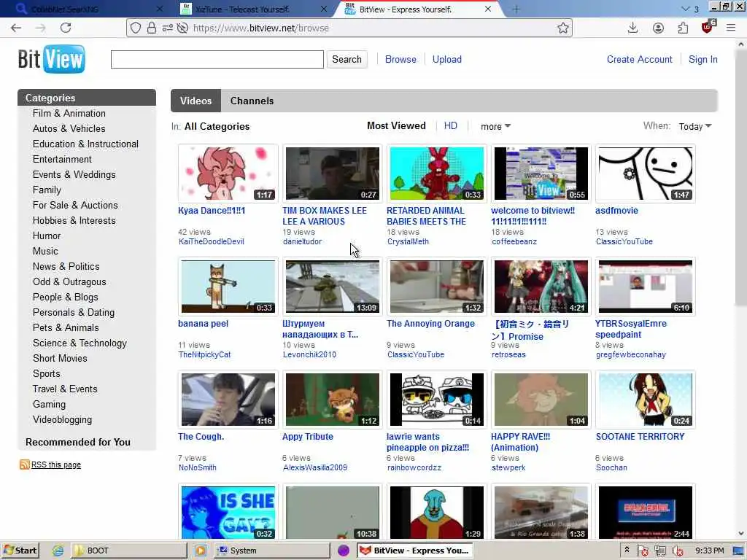Open the extensions puzzle icon

click(x=683, y=28)
